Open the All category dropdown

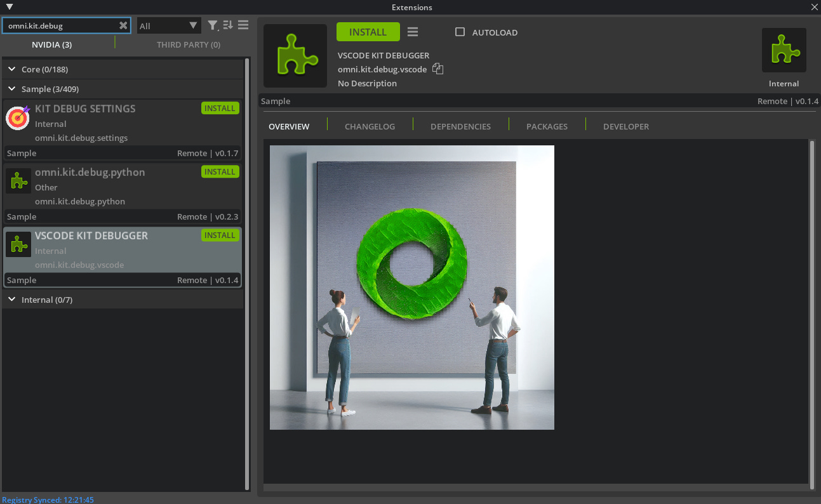(x=169, y=25)
